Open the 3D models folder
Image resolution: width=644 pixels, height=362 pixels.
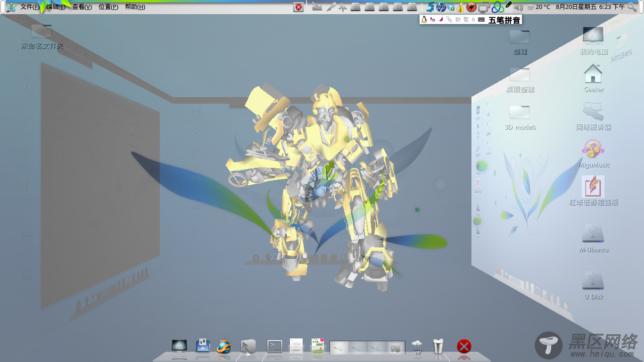click(520, 117)
